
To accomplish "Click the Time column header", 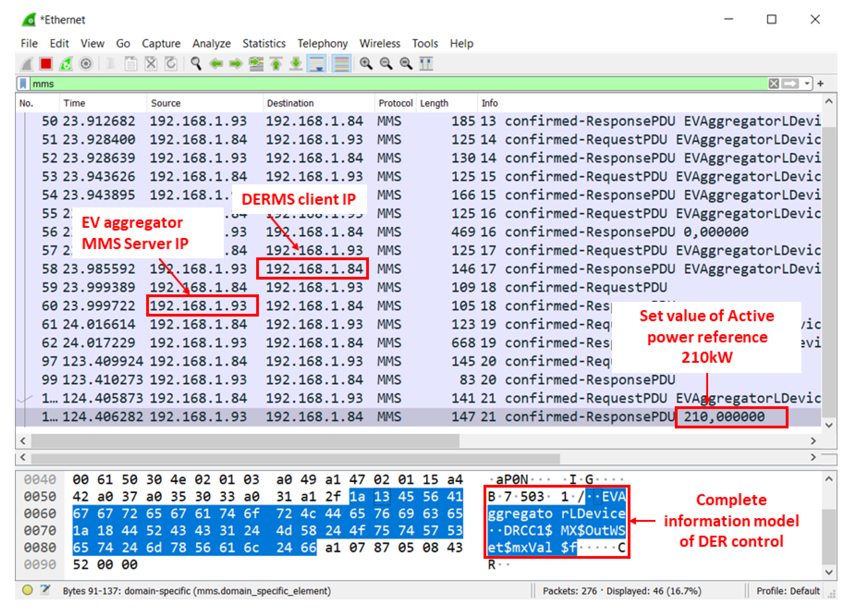I will pos(74,103).
